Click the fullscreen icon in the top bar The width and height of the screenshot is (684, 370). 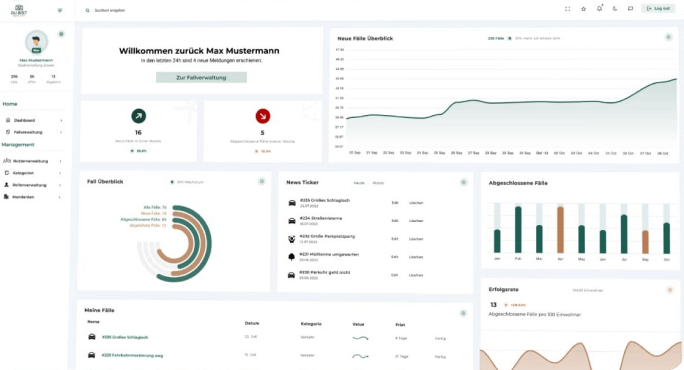[568, 9]
